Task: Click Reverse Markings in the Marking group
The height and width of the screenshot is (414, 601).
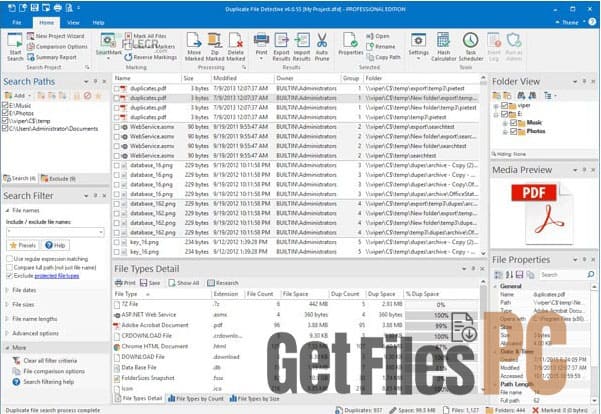Action: click(151, 57)
